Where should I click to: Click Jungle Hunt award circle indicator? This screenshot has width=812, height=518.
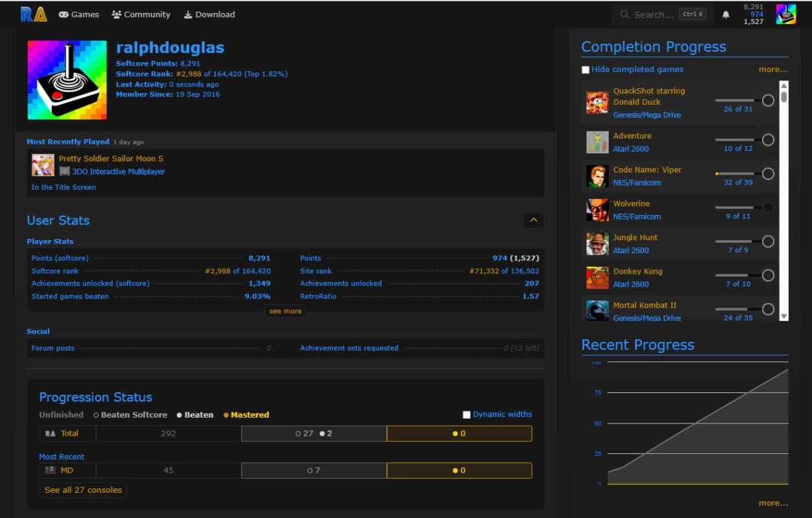pos(768,242)
